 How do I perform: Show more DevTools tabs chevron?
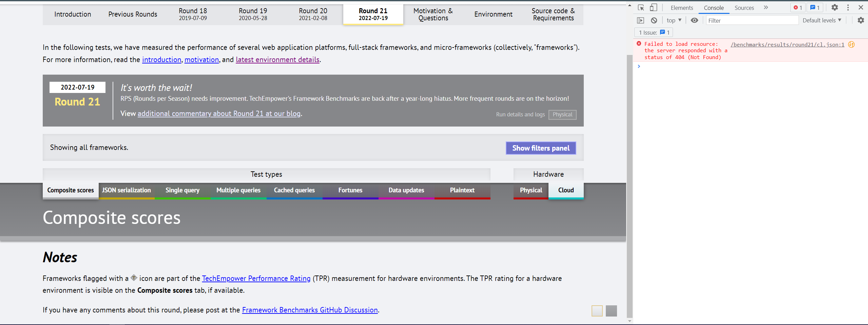click(766, 7)
